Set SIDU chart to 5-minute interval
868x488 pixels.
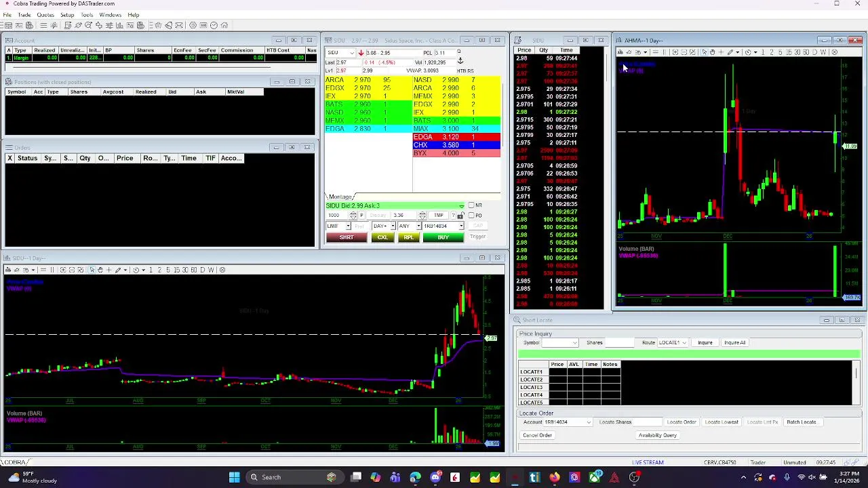[167, 270]
